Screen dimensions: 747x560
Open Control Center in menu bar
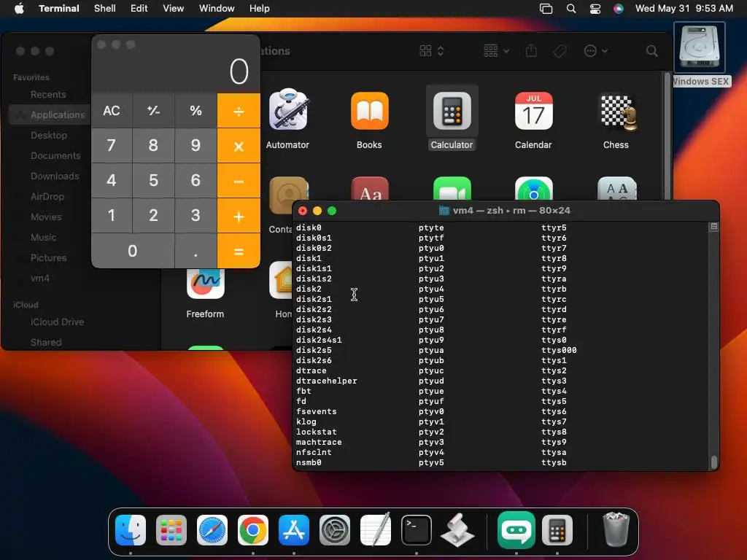tap(595, 9)
